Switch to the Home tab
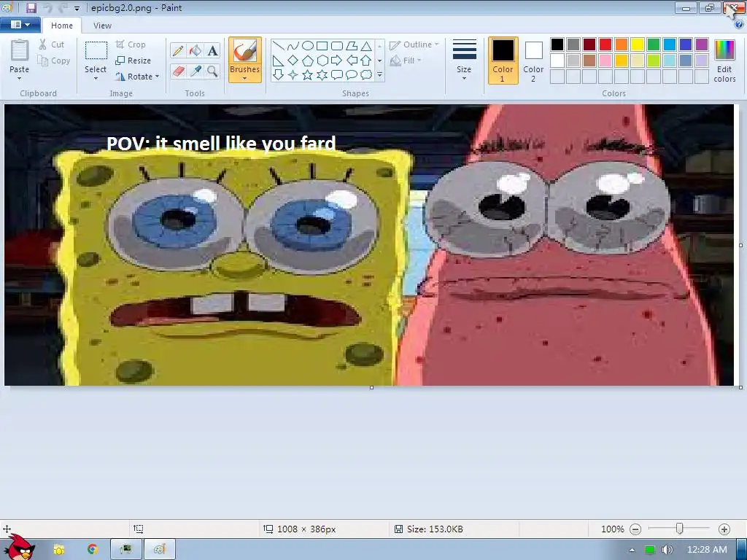Screen dimensions: 747x560 pyautogui.click(x=62, y=26)
